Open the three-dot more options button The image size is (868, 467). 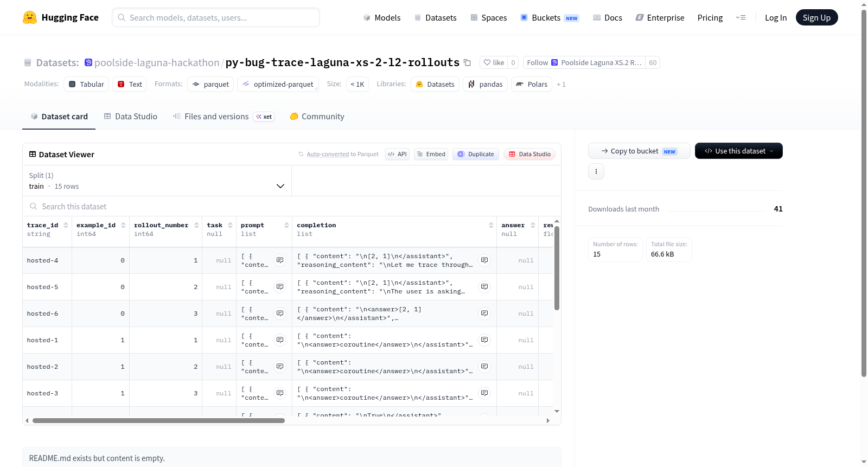pos(596,171)
